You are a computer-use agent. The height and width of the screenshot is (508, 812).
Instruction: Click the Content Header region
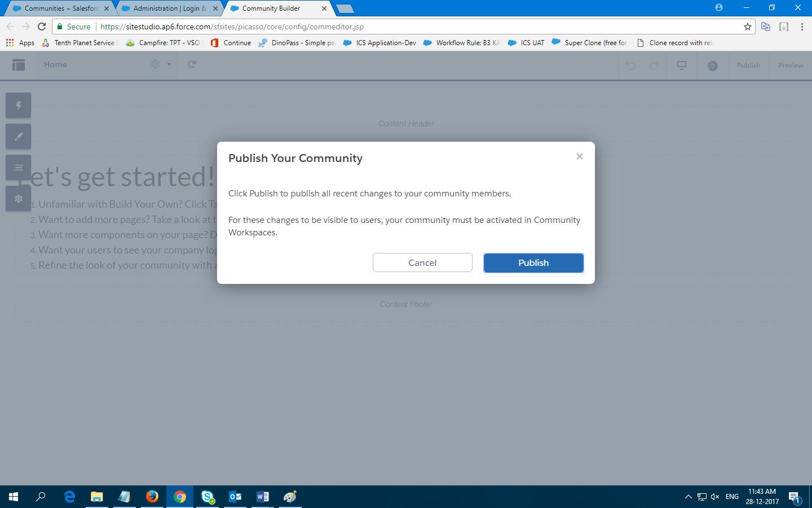click(x=406, y=124)
